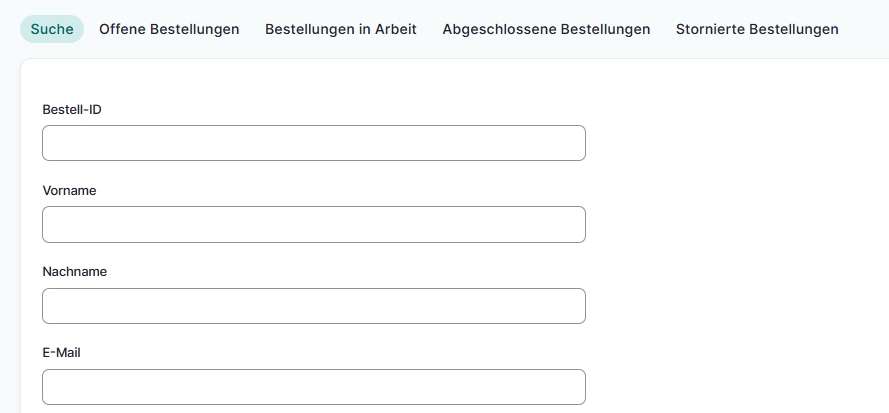889x413 pixels.
Task: Place cursor in the E-Mail textbox
Action: click(x=313, y=387)
